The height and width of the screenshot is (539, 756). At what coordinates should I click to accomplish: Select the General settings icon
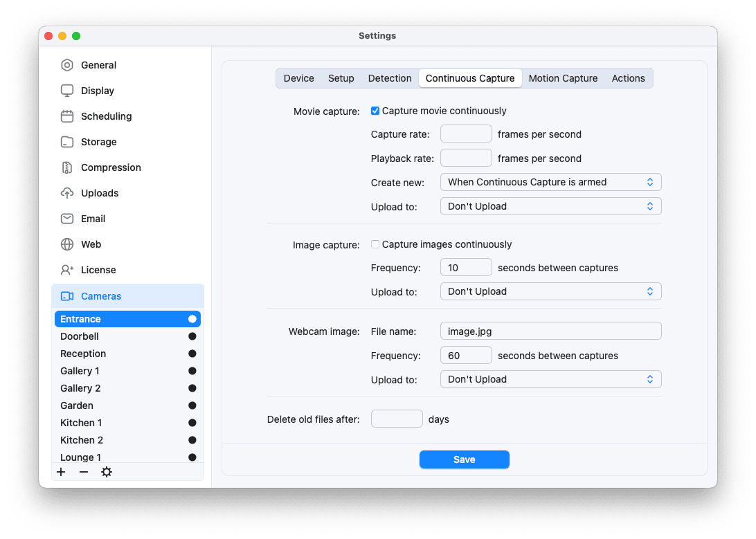[x=66, y=64]
